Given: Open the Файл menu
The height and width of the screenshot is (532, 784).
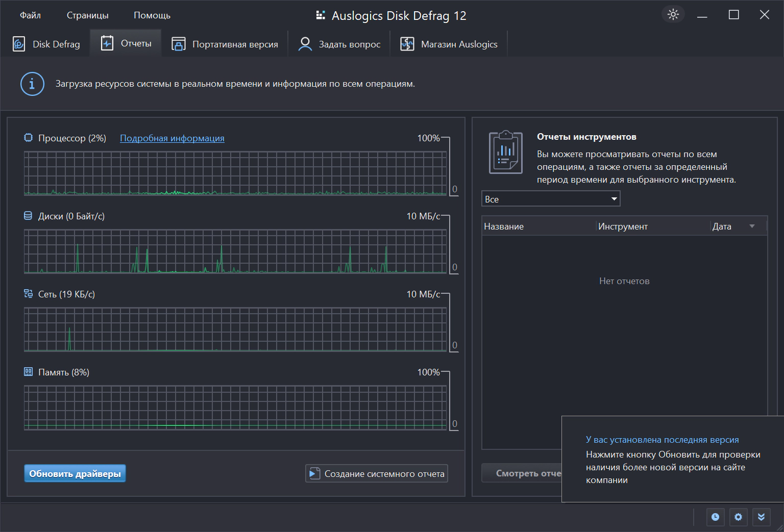Looking at the screenshot, I should [30, 15].
